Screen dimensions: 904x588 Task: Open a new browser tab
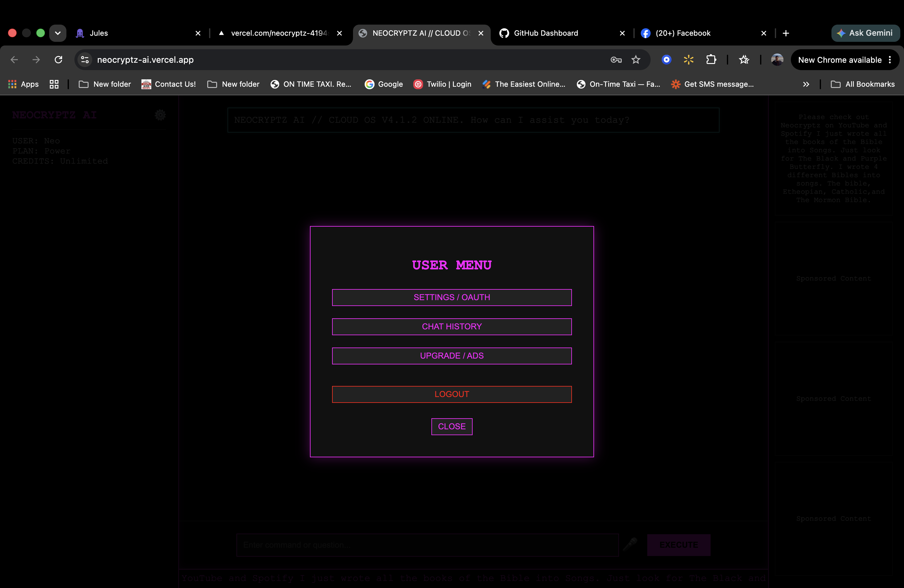tap(786, 34)
